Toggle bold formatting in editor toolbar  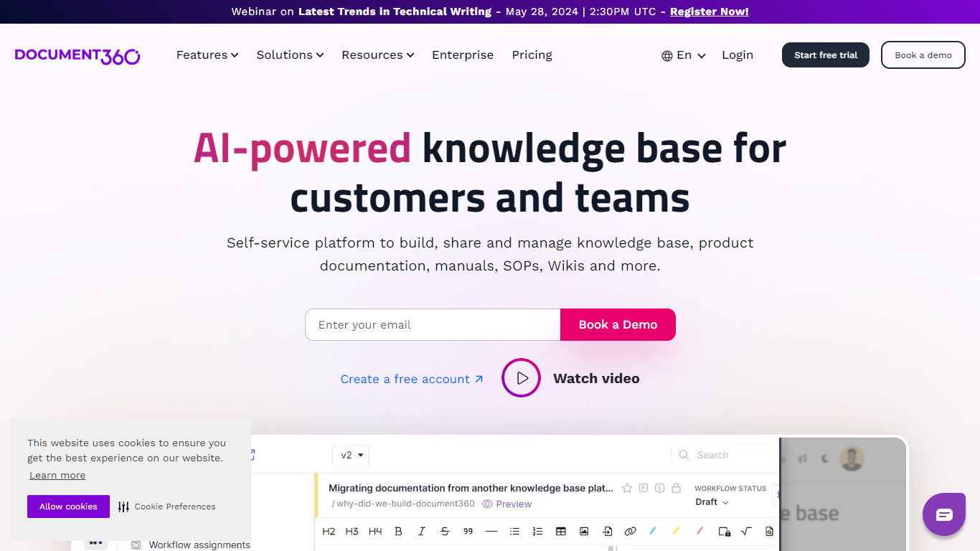398,532
